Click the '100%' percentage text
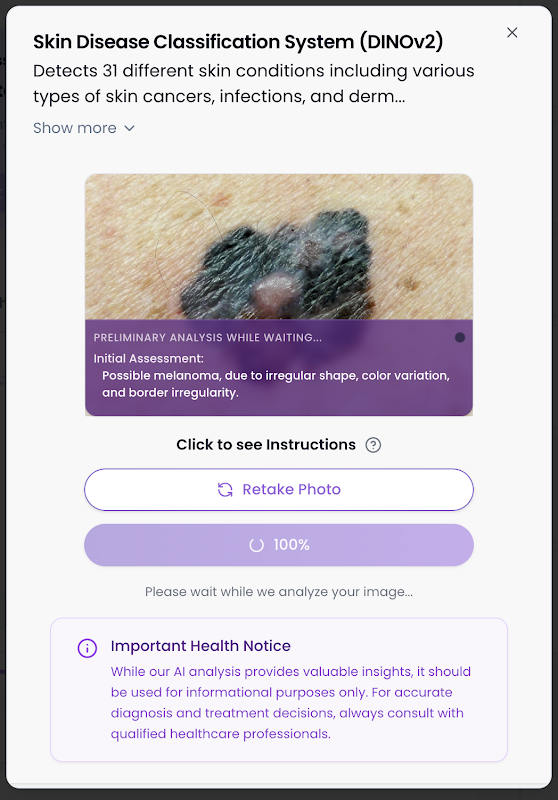The width and height of the screenshot is (558, 800). point(291,545)
